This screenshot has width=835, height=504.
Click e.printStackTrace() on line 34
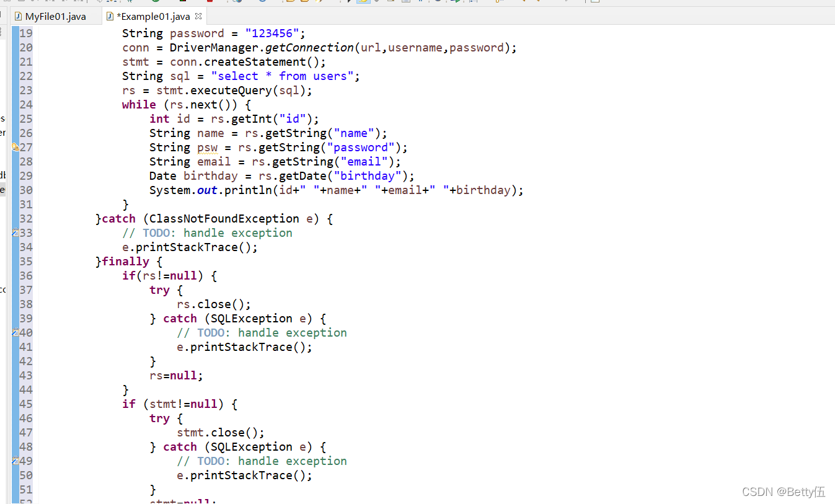pos(190,247)
